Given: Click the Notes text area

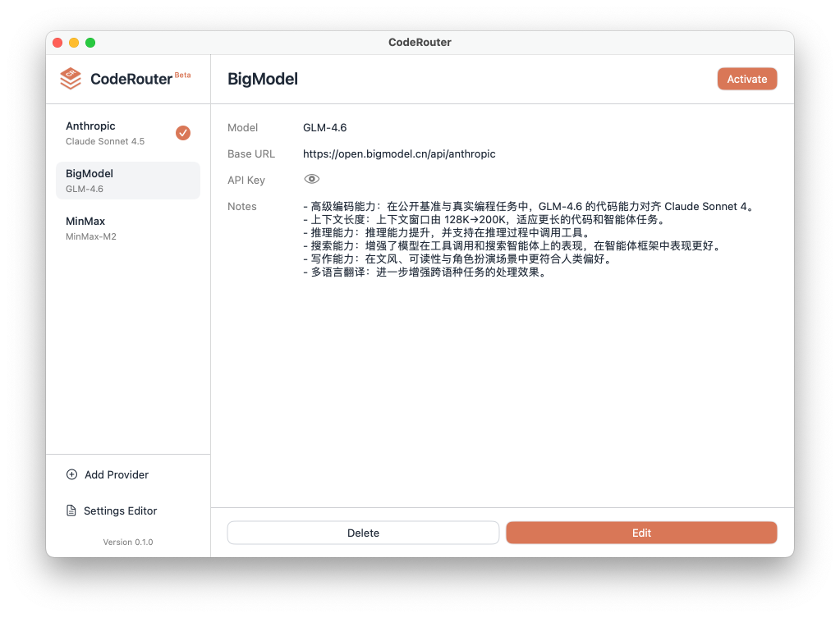Looking at the screenshot, I should tap(526, 239).
